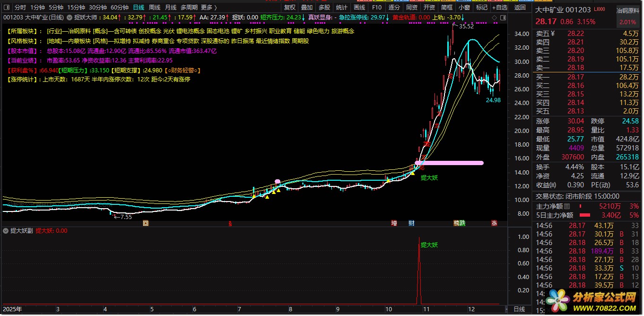Click the diamond marker icon above chart
Image resolution: width=644 pixels, height=316 pixels.
pos(495,17)
